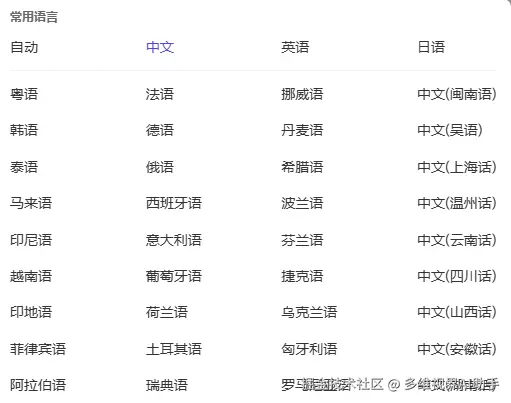
Task: Choose 捷克语 language
Action: [302, 276]
